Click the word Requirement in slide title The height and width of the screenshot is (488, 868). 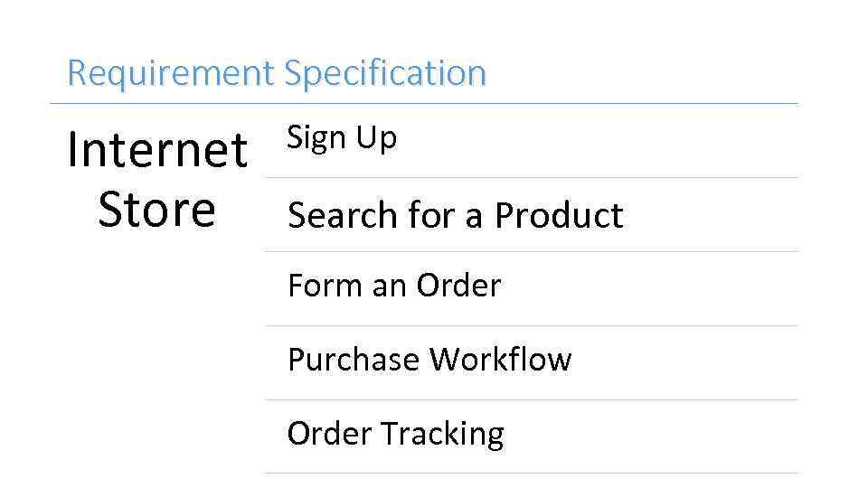pos(169,72)
